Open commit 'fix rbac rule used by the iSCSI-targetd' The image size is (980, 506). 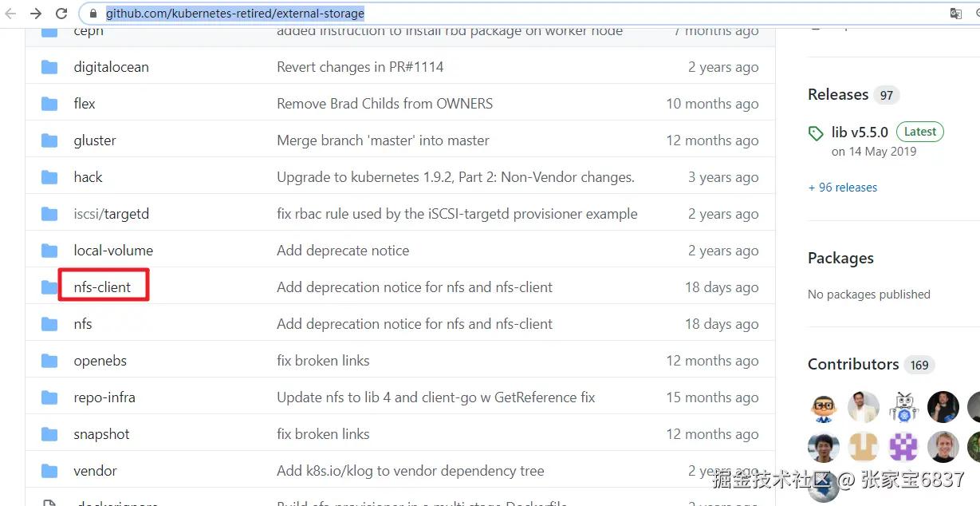pyautogui.click(x=457, y=214)
